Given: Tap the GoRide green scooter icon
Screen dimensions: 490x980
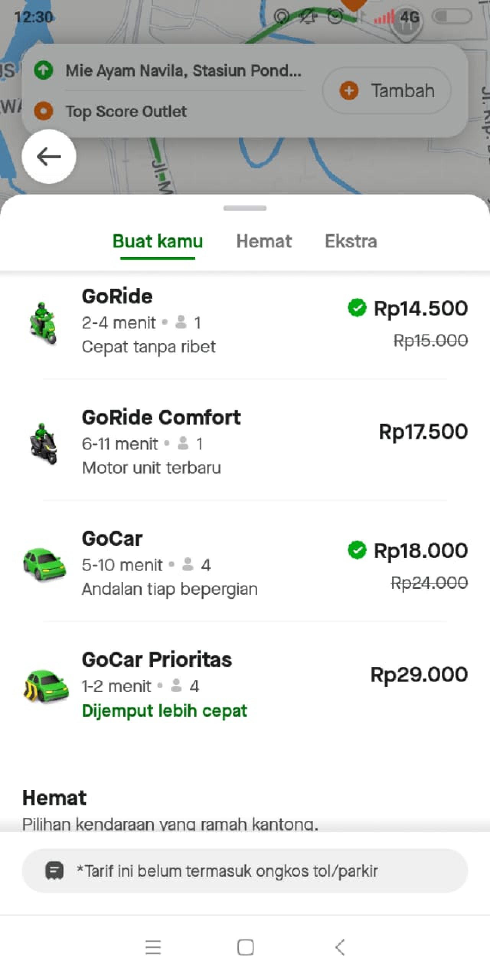Looking at the screenshot, I should tap(43, 324).
